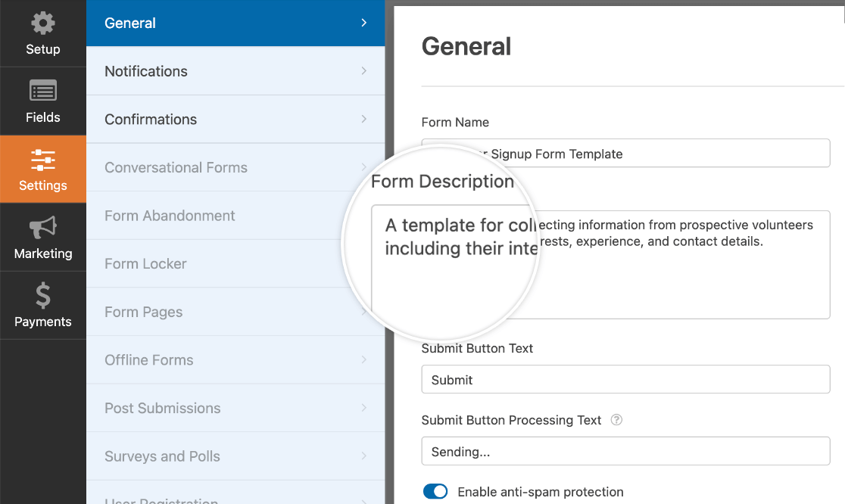Open the Form Pages section
This screenshot has height=504, width=845.
coord(235,312)
